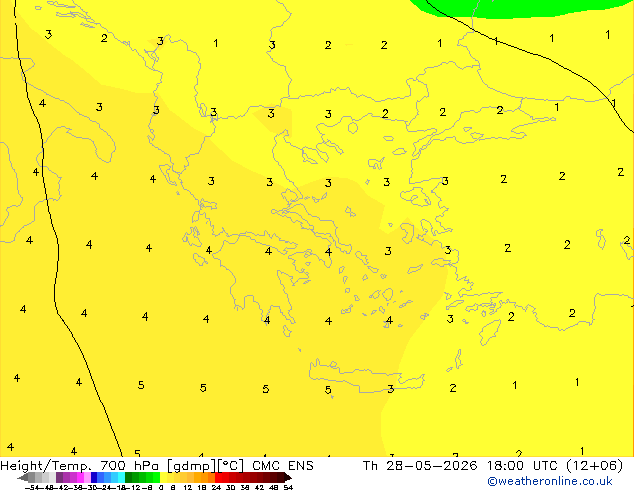Click the left gray arrow of the color scale

pyautogui.click(x=23, y=477)
